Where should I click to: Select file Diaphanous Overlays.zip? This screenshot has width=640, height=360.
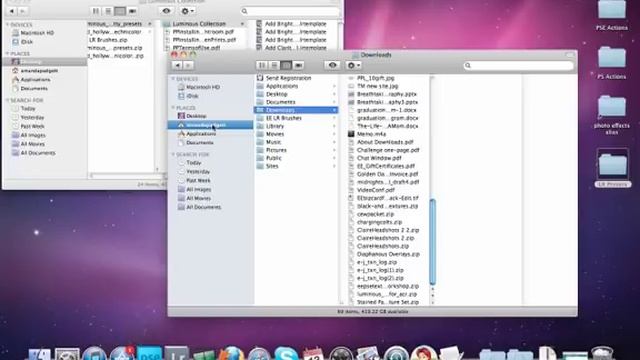point(388,254)
